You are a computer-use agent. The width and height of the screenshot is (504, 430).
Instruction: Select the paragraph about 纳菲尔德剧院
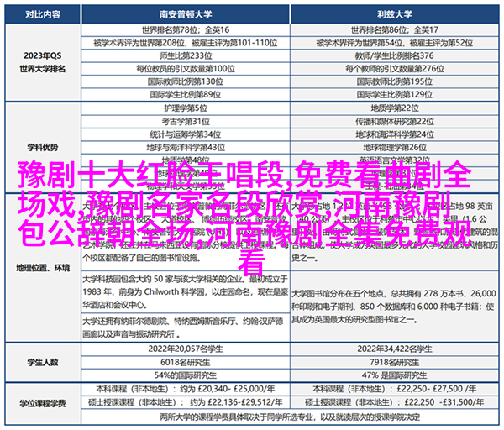click(186, 328)
